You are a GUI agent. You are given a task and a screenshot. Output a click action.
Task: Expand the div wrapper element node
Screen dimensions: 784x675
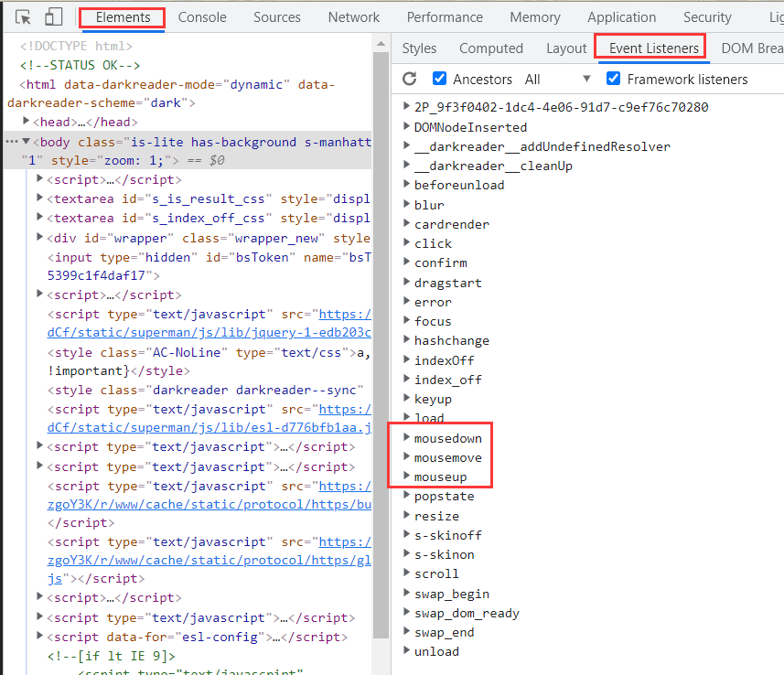(x=40, y=238)
